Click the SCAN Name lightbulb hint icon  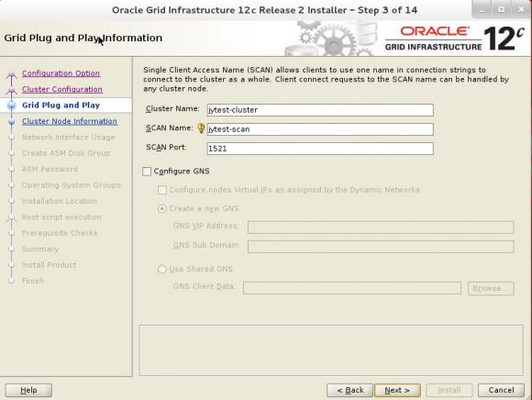pyautogui.click(x=201, y=128)
